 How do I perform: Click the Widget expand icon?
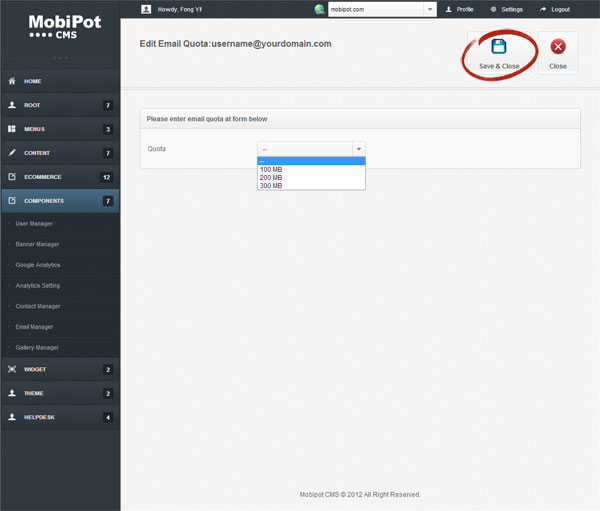pyautogui.click(x=12, y=369)
